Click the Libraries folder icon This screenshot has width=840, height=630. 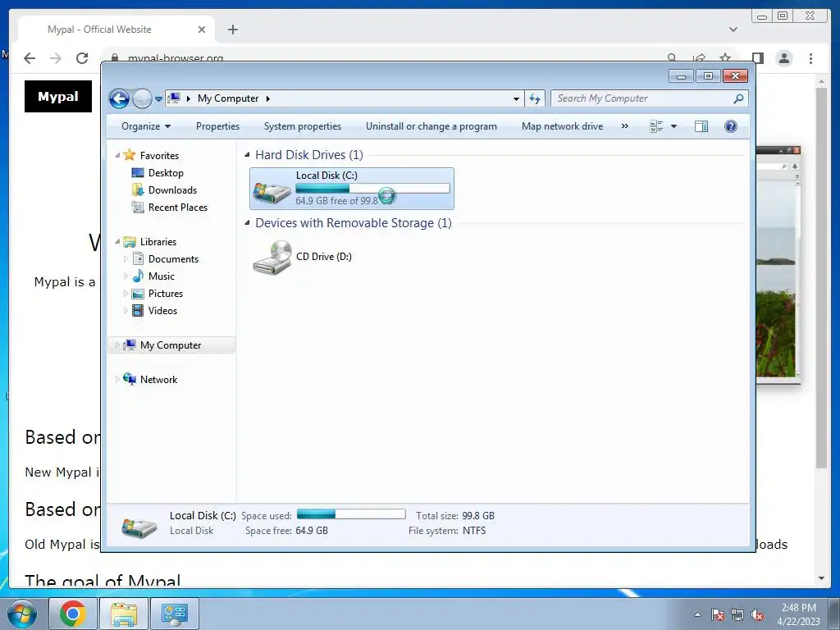click(x=129, y=242)
